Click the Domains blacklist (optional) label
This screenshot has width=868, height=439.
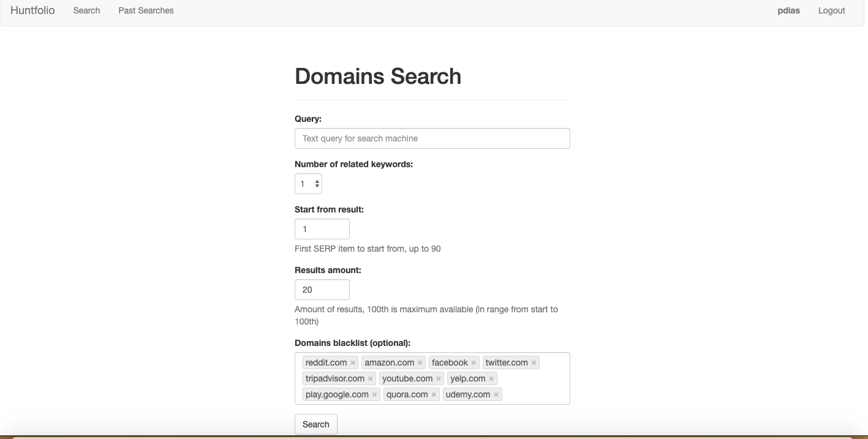(352, 343)
